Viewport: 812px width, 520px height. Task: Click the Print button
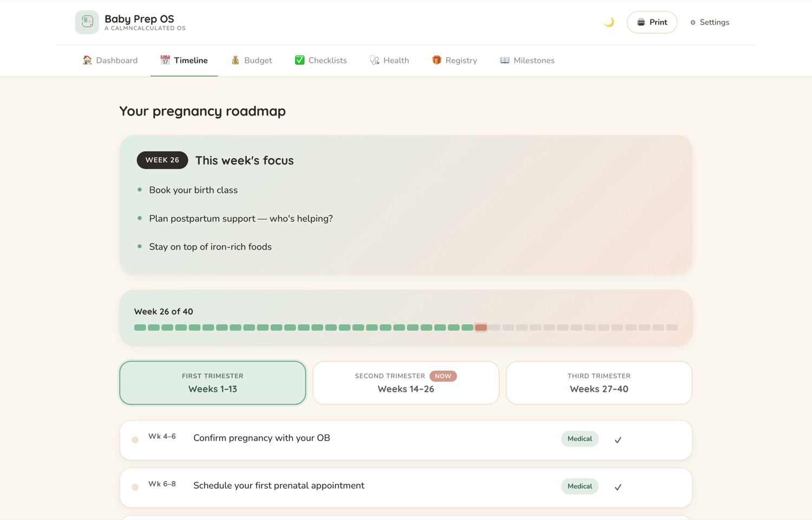pyautogui.click(x=652, y=22)
